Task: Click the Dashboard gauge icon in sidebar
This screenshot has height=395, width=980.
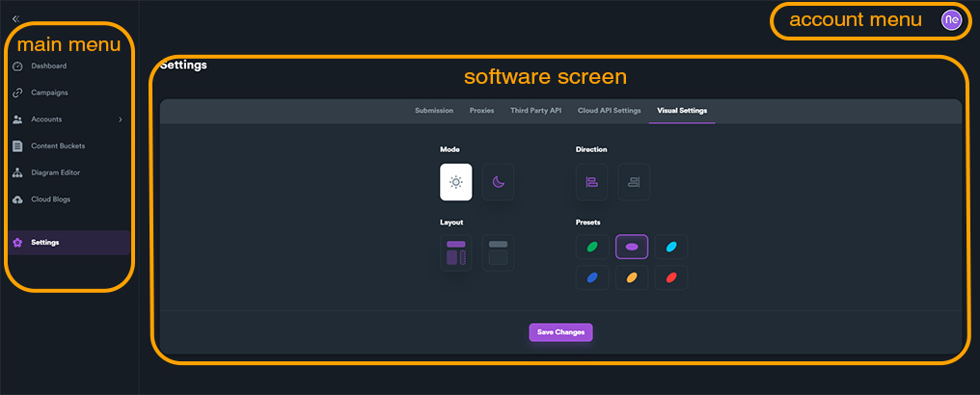Action: coord(17,66)
